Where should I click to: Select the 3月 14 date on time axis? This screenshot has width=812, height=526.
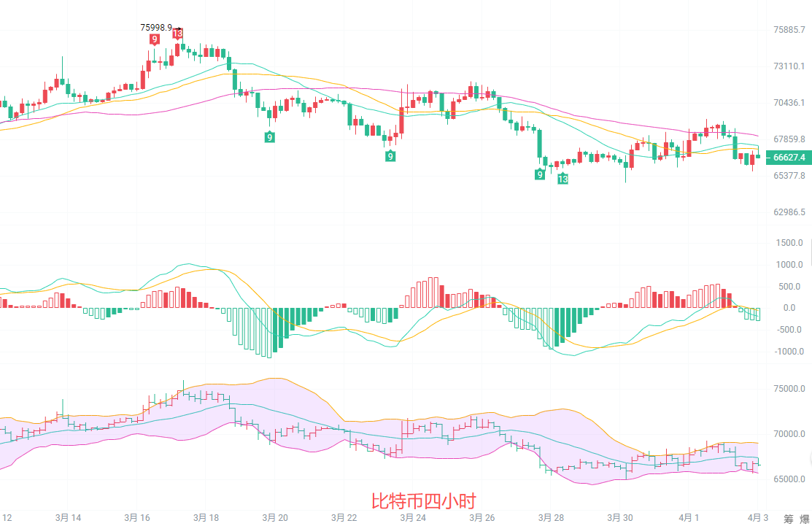click(x=68, y=517)
